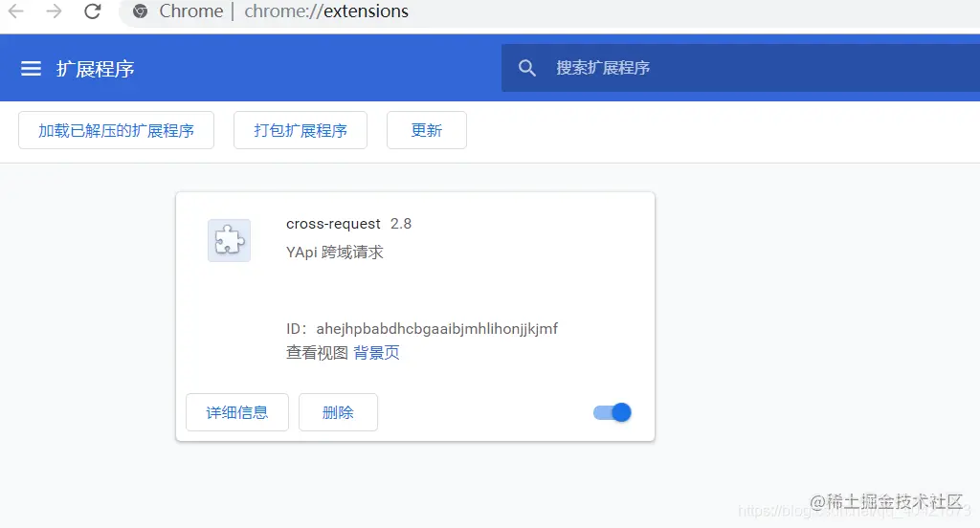The width and height of the screenshot is (980, 528).
Task: Click 删除 to remove cross-request
Action: [x=338, y=412]
